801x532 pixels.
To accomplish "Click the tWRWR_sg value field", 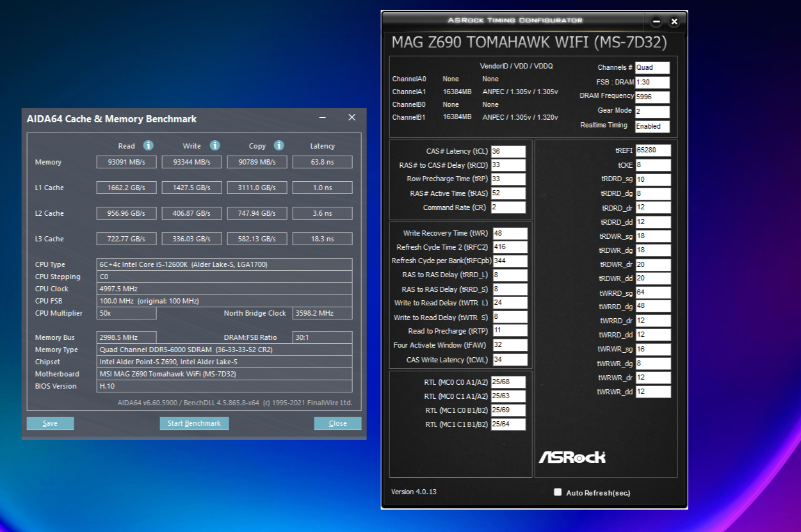I will 653,349.
